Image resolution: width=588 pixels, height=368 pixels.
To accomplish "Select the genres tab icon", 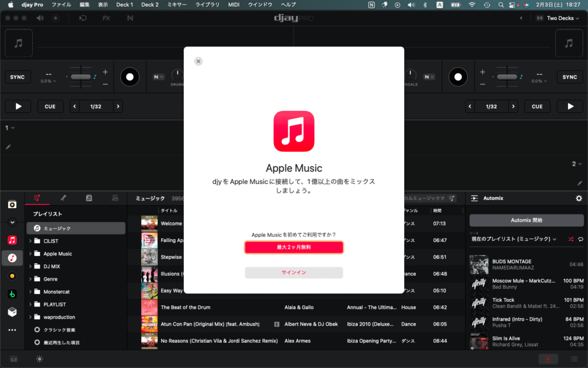I will 115,198.
